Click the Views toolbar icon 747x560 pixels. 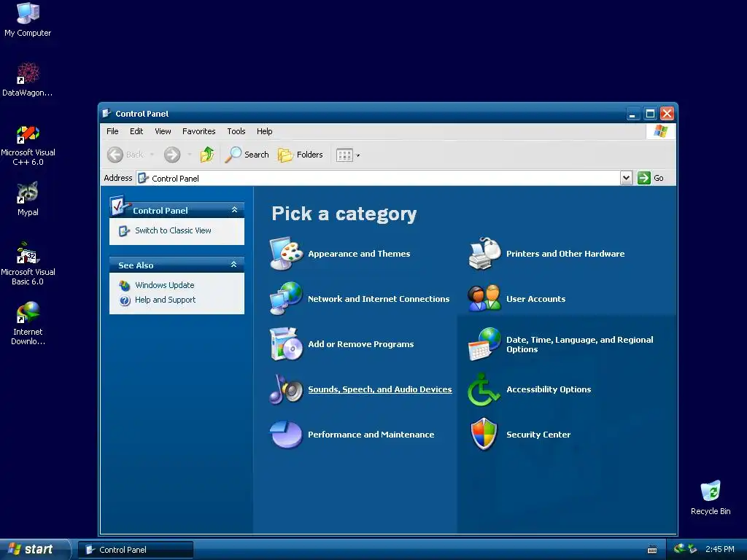(x=344, y=155)
